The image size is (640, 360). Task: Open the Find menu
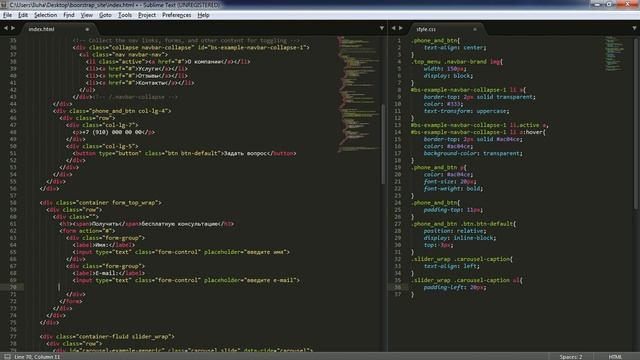click(69, 15)
